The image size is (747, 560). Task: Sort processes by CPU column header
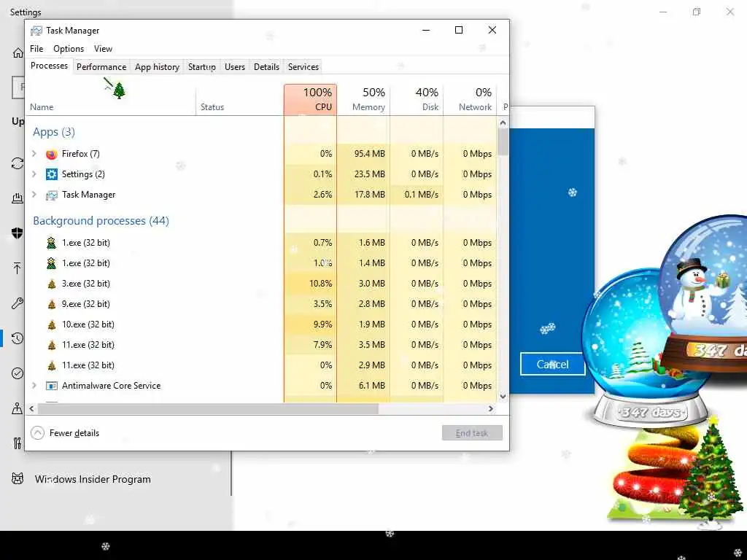[311, 99]
